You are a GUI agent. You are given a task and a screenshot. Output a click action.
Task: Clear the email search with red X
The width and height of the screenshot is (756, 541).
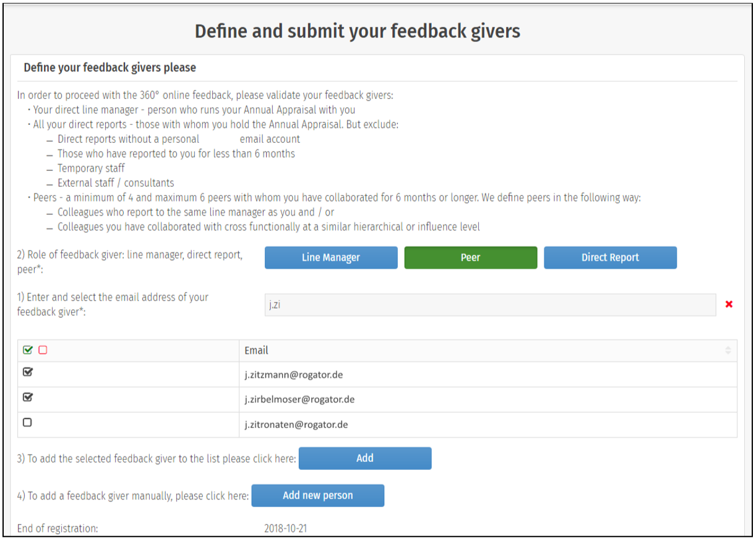[x=729, y=304]
